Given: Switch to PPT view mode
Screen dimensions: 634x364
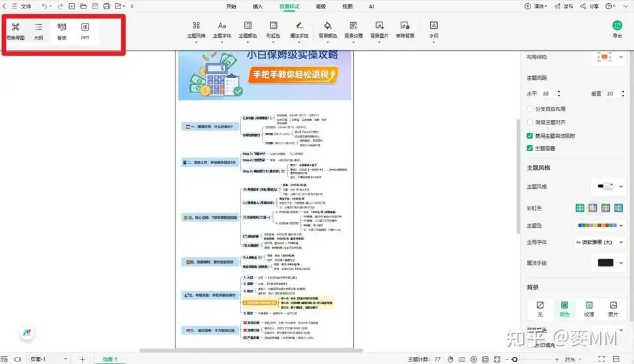Looking at the screenshot, I should point(85,31).
